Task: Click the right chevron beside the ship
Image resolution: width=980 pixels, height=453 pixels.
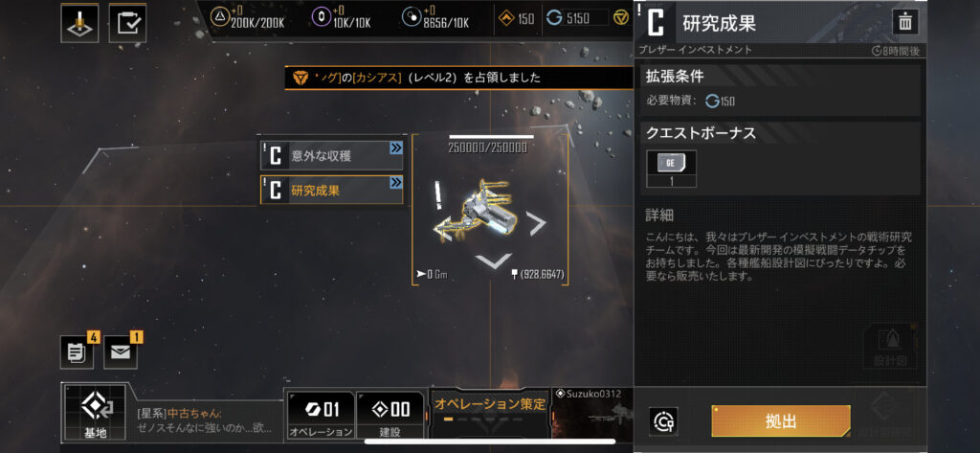Action: click(536, 223)
